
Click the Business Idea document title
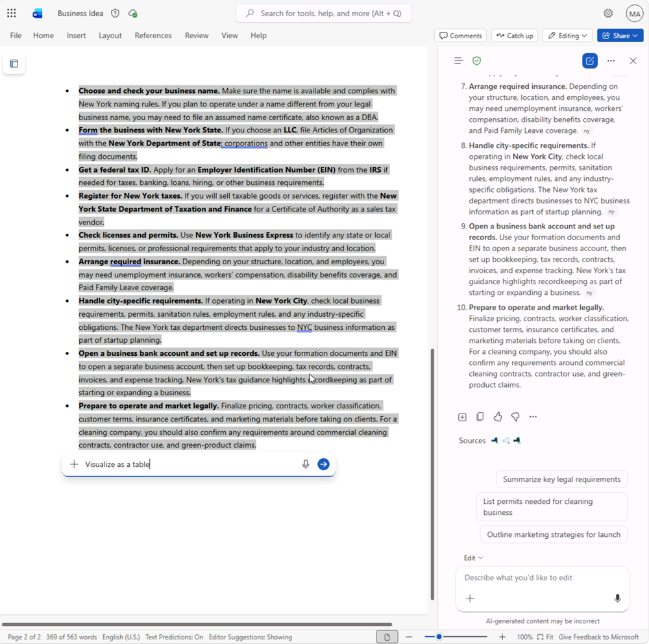pos(80,13)
